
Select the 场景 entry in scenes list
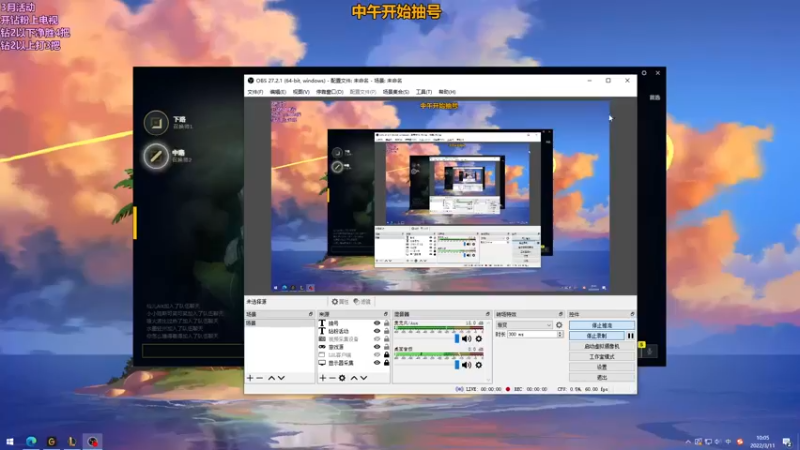280,323
